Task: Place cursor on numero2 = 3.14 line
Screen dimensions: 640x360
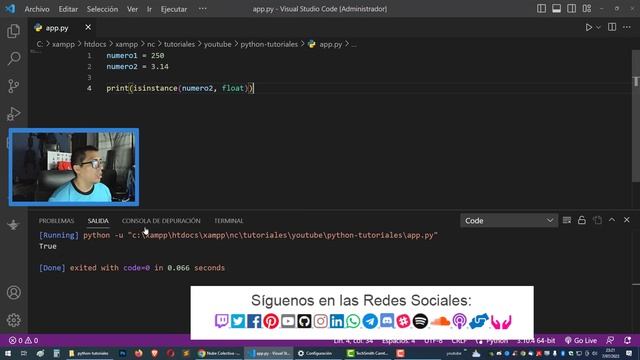Action: pos(138,67)
